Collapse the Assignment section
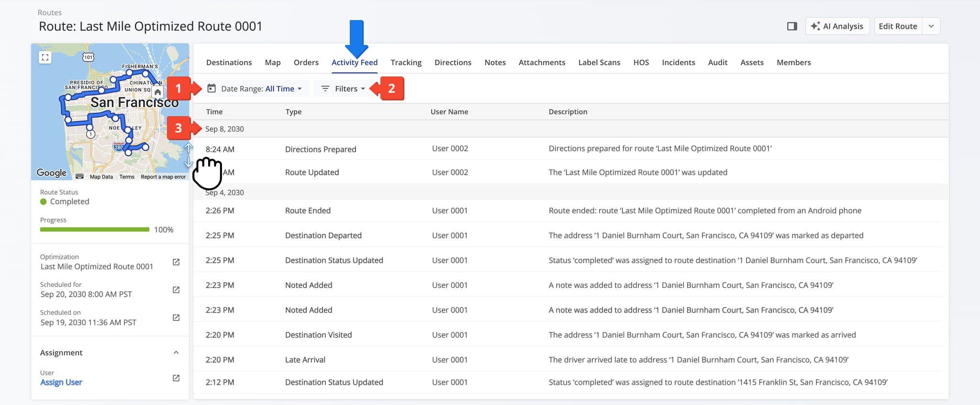 tap(176, 352)
